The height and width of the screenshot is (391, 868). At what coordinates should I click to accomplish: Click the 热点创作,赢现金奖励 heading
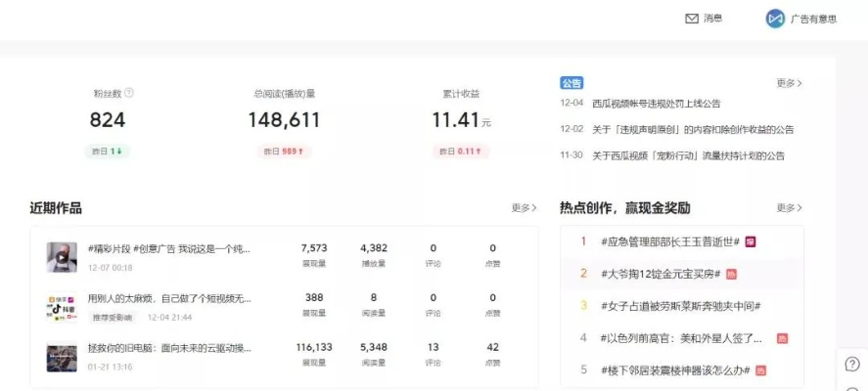625,208
